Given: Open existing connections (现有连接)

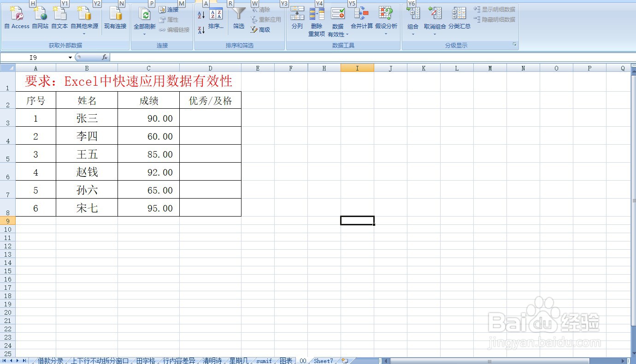Looking at the screenshot, I should tap(115, 18).
